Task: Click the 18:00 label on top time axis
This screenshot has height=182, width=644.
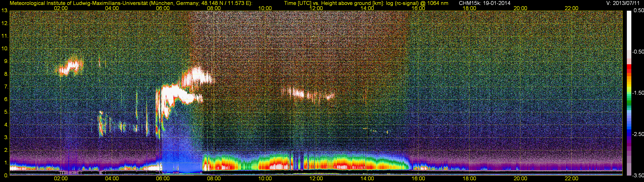Action: pos(469,8)
